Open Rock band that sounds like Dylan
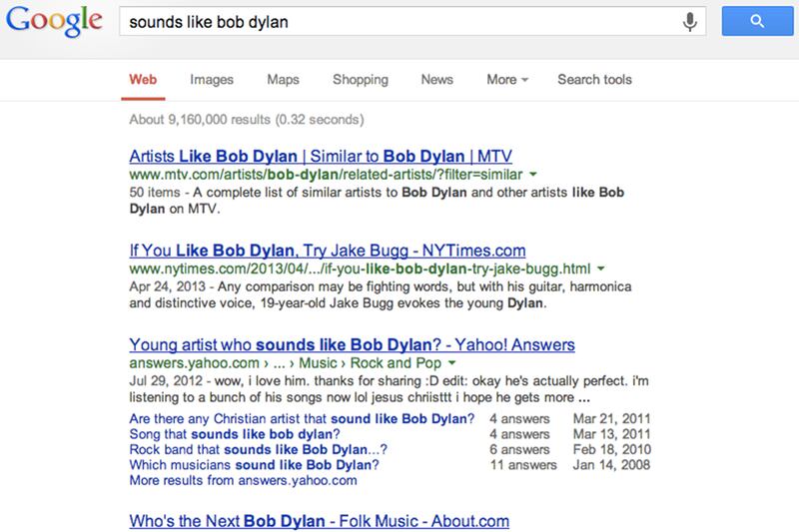Image resolution: width=799 pixels, height=532 pixels. (x=254, y=449)
